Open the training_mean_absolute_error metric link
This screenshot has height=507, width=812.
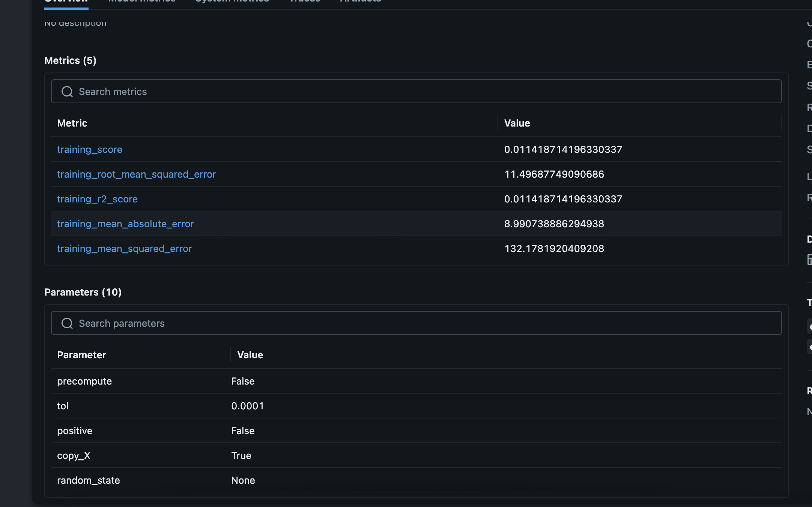[x=125, y=224]
